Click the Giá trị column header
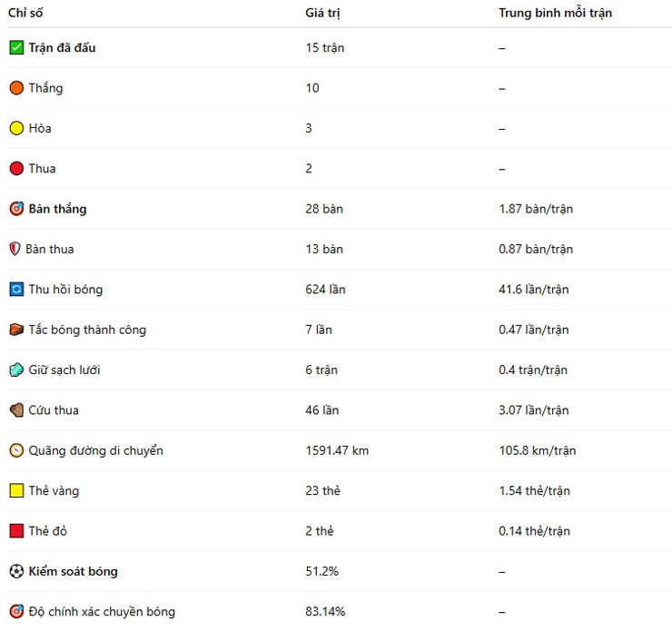672x631 pixels. (x=322, y=13)
